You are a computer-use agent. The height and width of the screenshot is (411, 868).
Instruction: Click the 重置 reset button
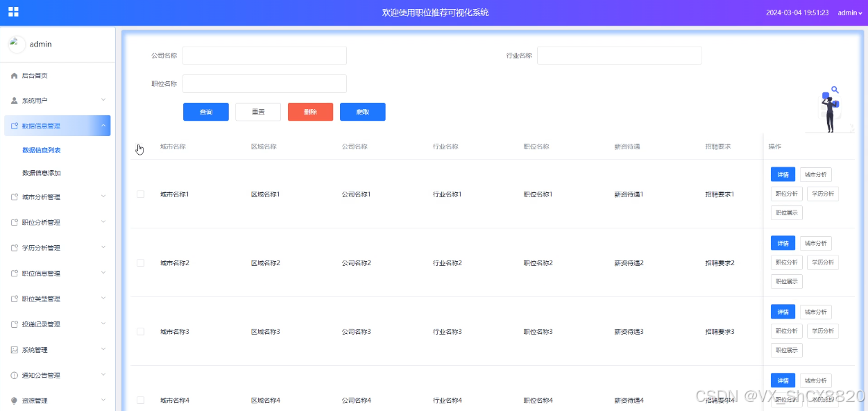click(x=258, y=112)
